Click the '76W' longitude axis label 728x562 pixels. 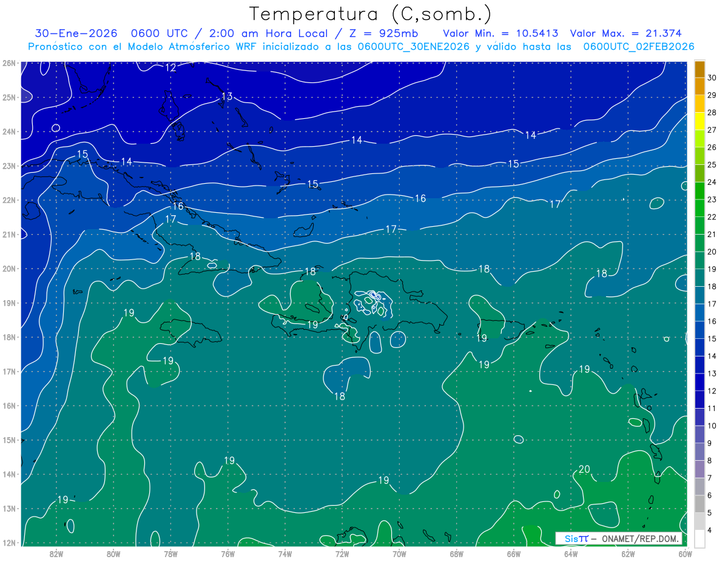[x=227, y=553]
